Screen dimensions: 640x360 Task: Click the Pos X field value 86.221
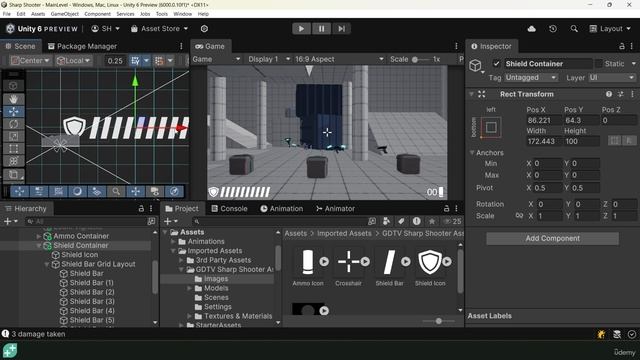pos(544,120)
